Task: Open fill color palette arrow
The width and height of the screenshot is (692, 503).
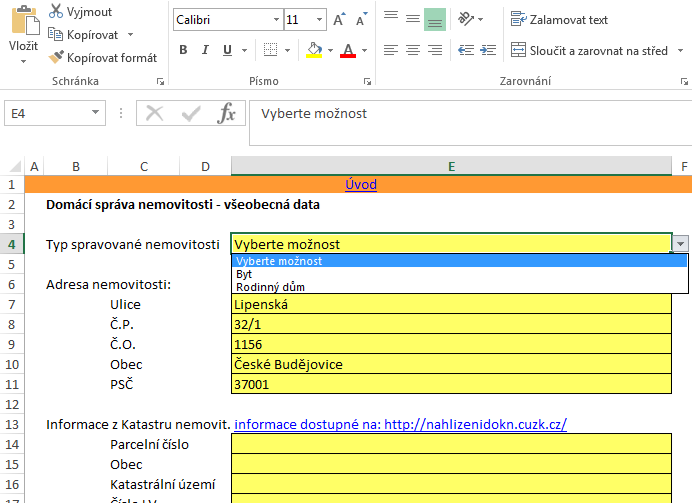Action: click(x=330, y=50)
